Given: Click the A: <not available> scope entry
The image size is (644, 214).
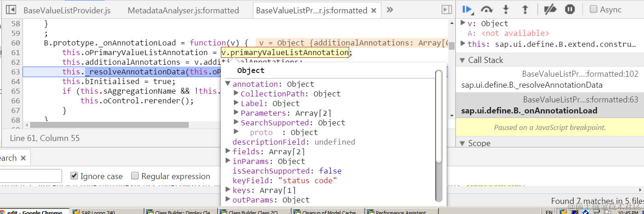Looking at the screenshot, I should [508, 33].
